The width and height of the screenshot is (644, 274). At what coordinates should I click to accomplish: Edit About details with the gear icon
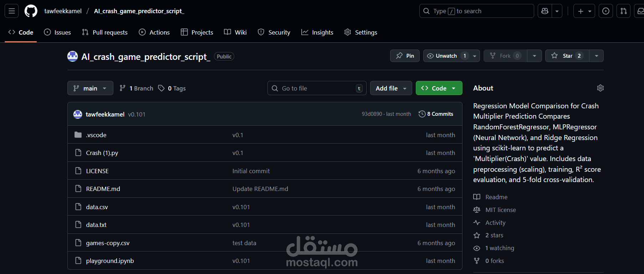click(600, 88)
